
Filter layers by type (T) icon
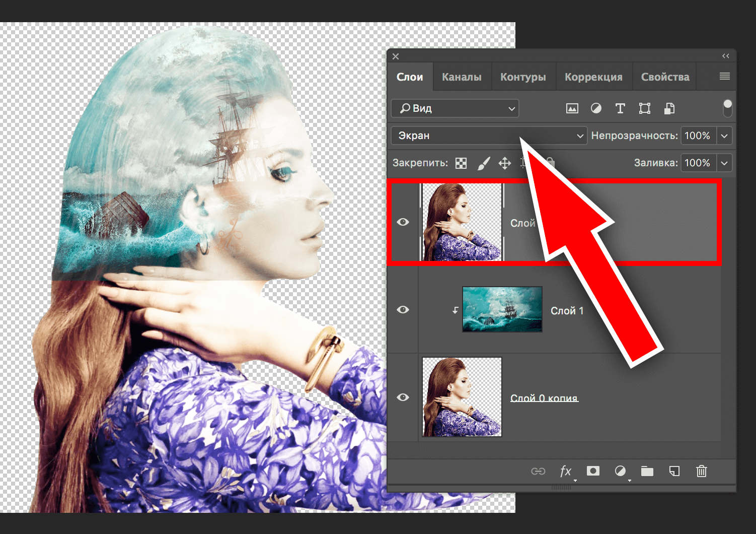click(620, 108)
